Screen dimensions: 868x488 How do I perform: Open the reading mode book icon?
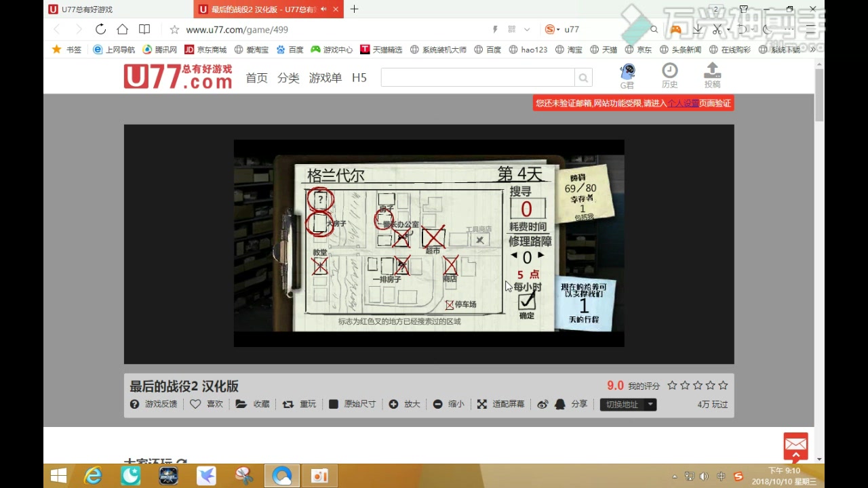pos(144,29)
